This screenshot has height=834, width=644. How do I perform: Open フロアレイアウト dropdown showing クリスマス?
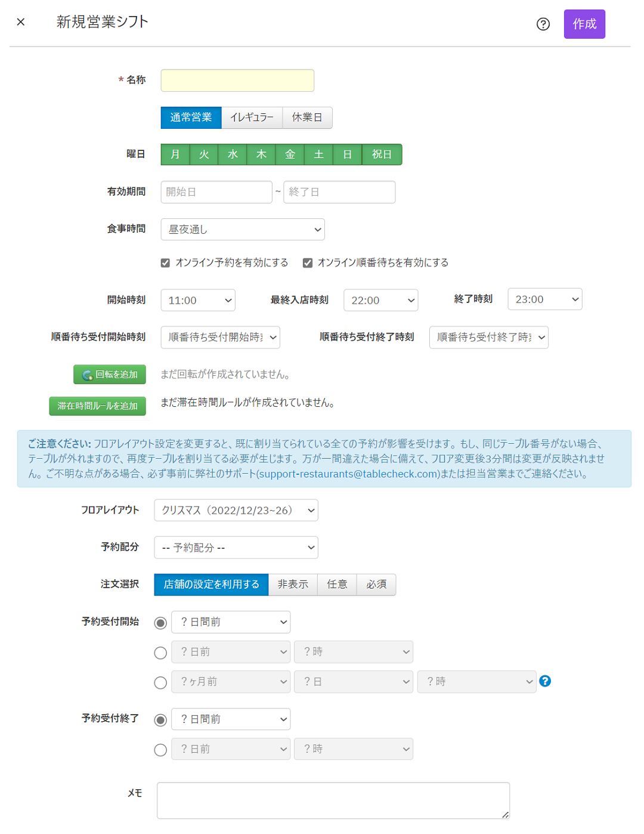(x=236, y=511)
